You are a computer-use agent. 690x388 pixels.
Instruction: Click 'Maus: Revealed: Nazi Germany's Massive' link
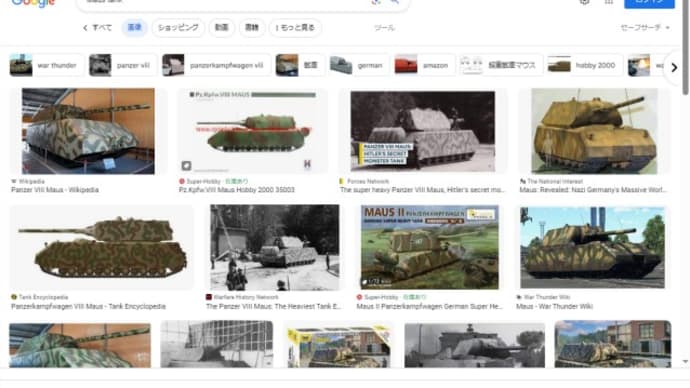593,190
